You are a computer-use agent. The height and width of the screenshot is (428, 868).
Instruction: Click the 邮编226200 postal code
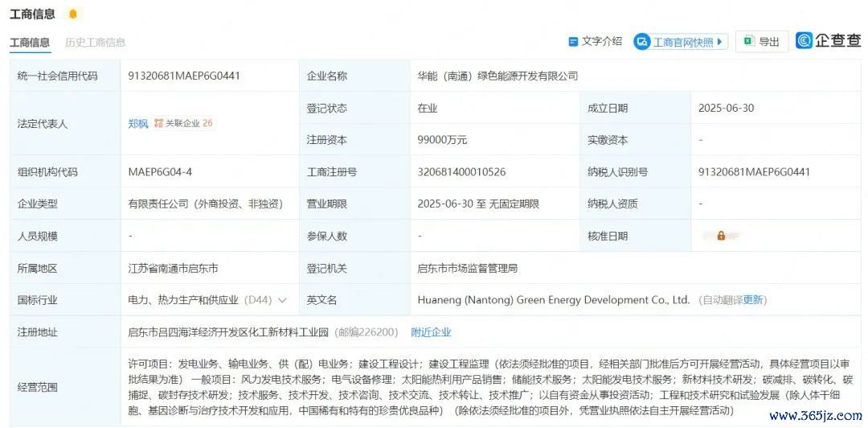[x=365, y=332]
